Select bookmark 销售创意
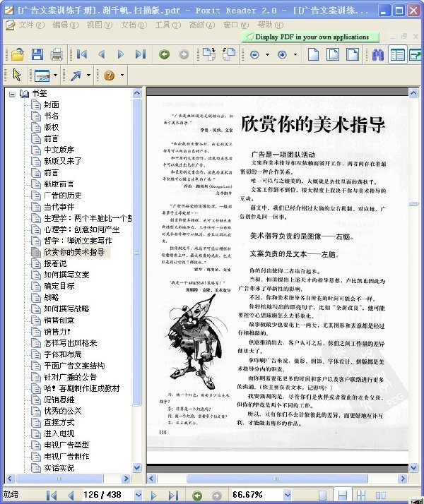 tap(59, 320)
